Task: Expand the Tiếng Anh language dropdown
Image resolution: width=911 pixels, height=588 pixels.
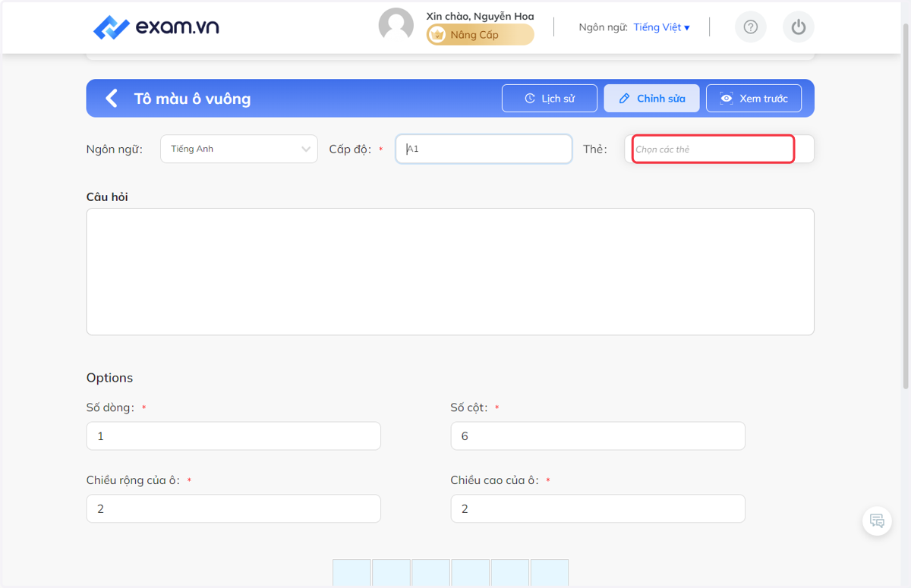Action: tap(239, 149)
